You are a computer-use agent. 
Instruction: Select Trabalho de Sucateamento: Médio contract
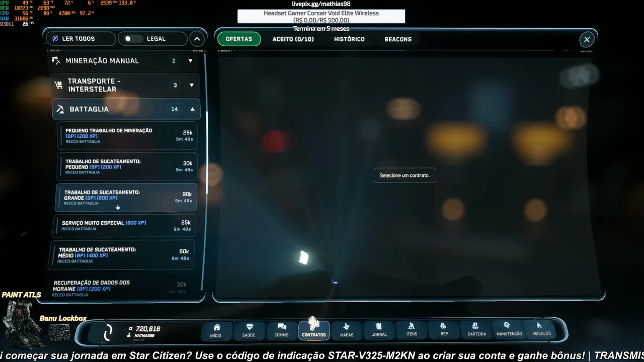point(121,255)
